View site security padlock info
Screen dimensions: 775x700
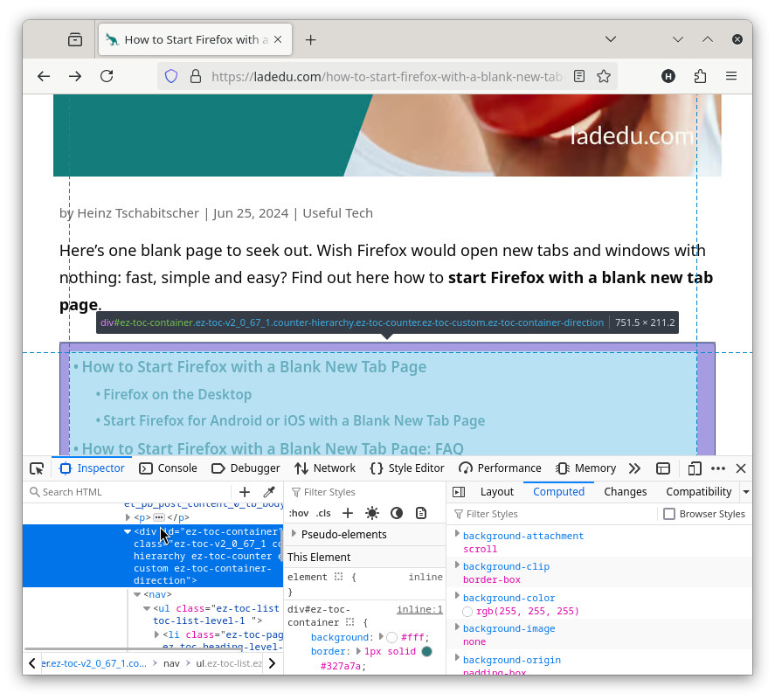pyautogui.click(x=196, y=76)
